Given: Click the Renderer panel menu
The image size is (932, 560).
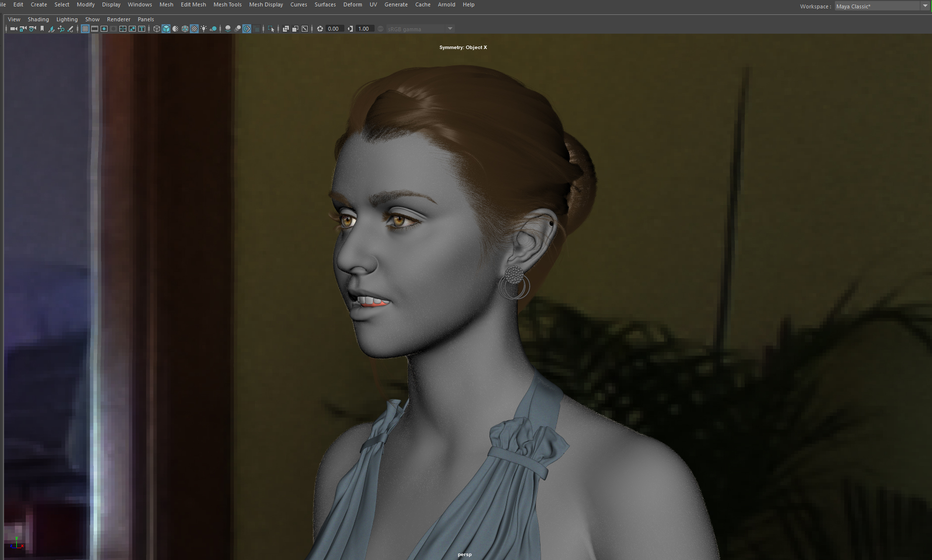Looking at the screenshot, I should coord(118,19).
